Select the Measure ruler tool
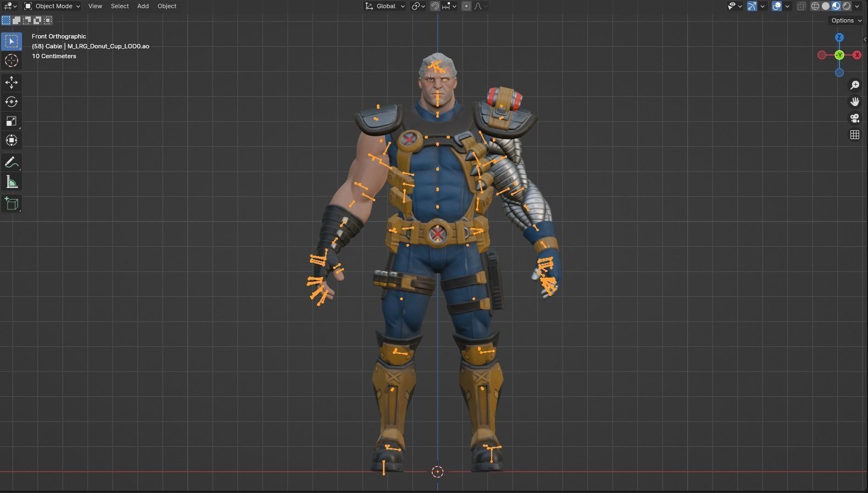Screen dimensions: 868x493 [12, 182]
